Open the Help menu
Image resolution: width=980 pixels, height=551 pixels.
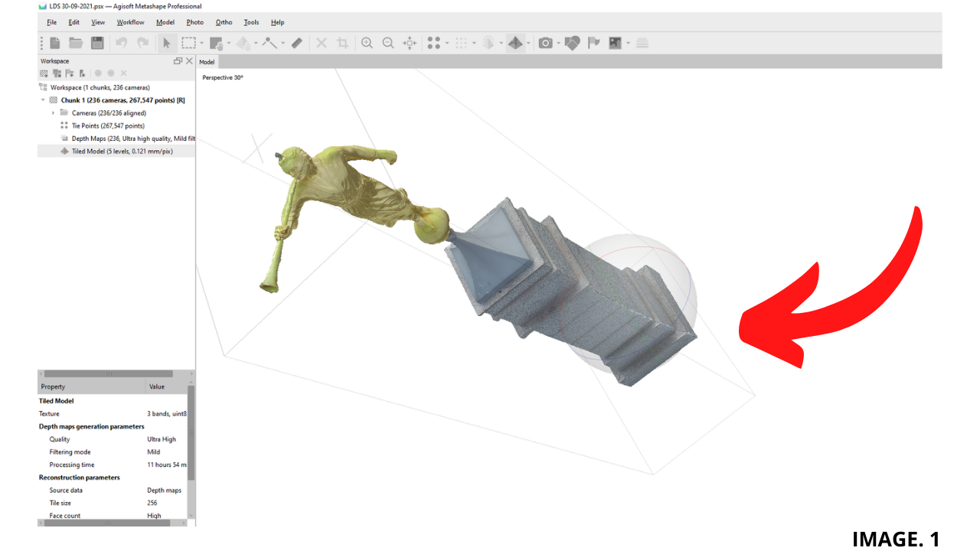click(x=277, y=22)
